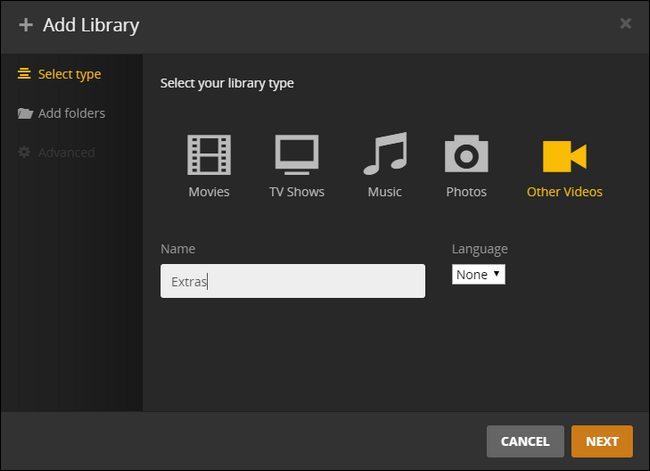Click the list icon beside Select type
Image resolution: width=650 pixels, height=471 pixels.
(x=25, y=74)
